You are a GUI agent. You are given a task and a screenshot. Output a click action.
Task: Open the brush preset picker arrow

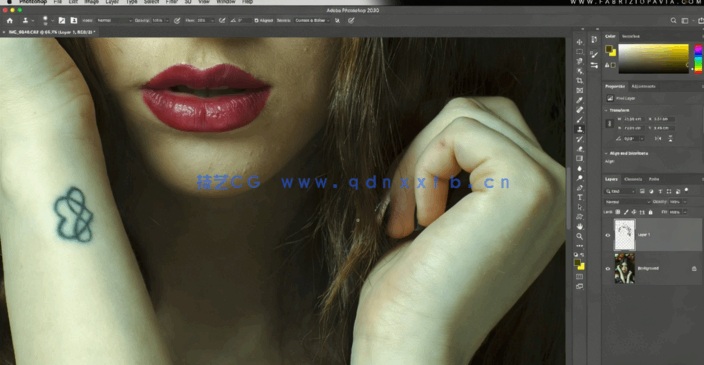[x=52, y=21]
